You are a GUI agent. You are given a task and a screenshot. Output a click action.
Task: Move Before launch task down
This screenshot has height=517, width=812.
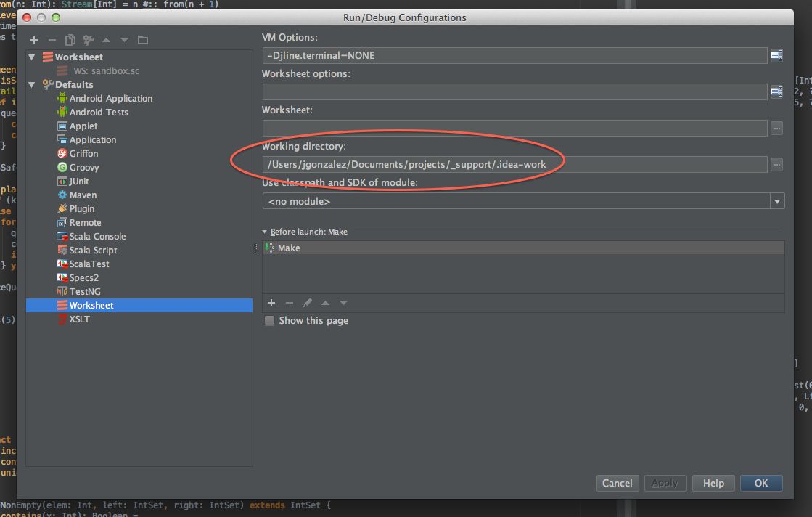pyautogui.click(x=343, y=303)
